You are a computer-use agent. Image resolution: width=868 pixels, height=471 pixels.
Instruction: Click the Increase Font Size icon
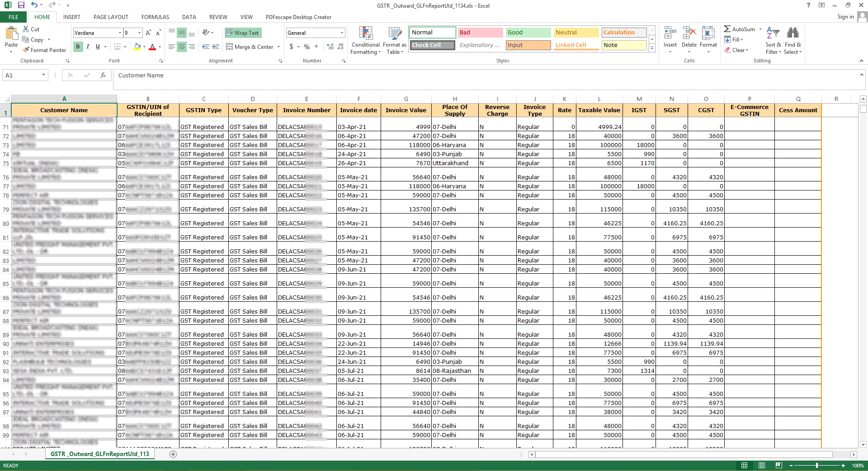click(148, 33)
